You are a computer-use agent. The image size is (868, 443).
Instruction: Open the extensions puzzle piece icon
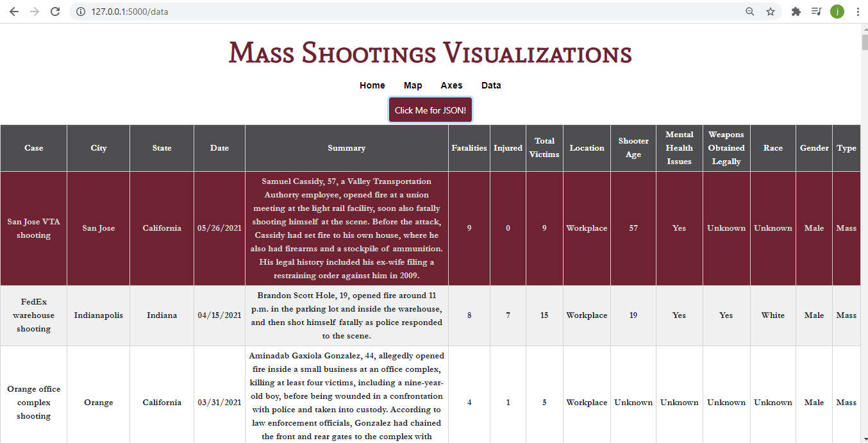pos(796,11)
